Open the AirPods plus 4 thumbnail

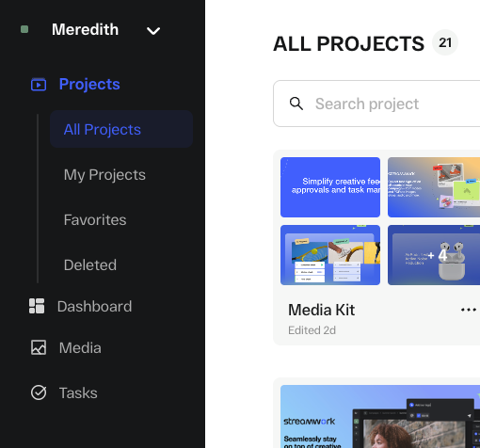(434, 255)
